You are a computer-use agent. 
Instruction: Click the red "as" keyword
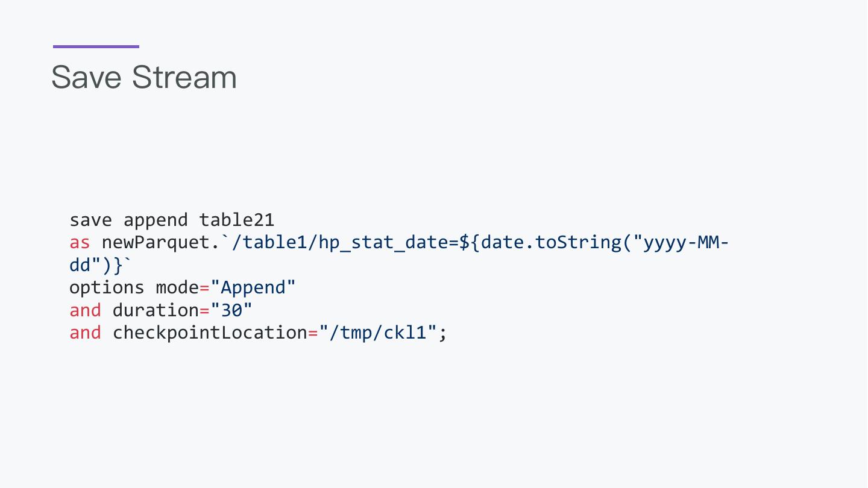click(x=80, y=243)
